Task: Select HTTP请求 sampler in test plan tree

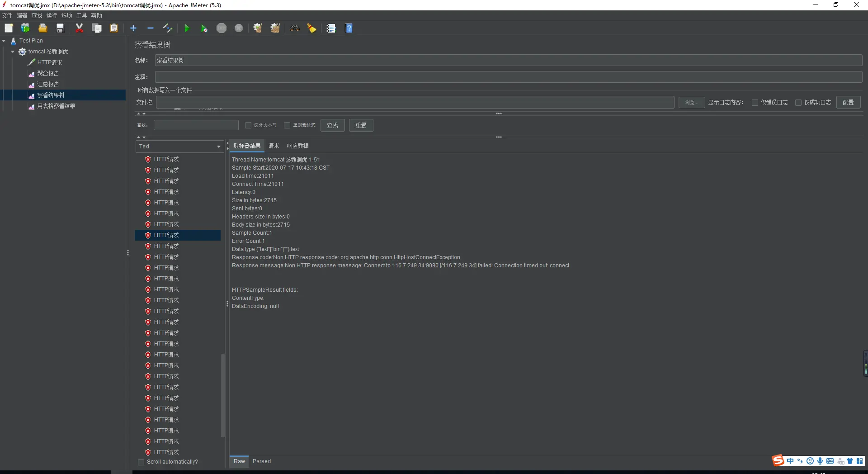Action: point(50,62)
